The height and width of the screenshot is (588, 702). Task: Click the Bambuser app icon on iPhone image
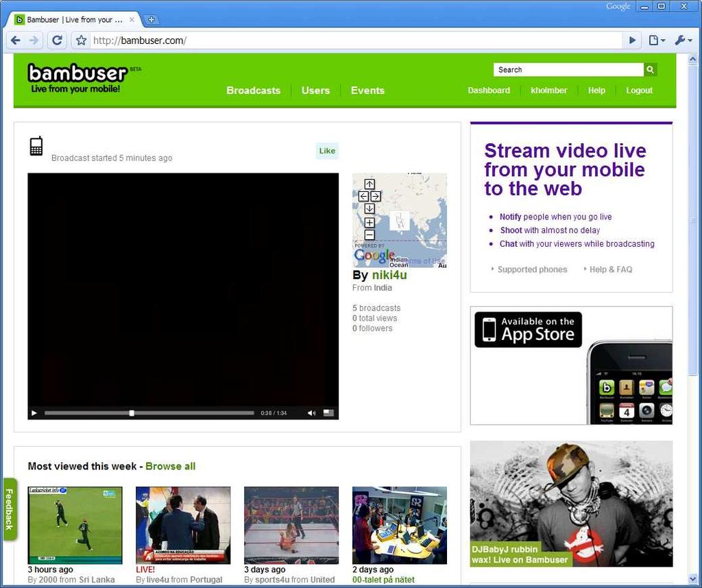607,387
